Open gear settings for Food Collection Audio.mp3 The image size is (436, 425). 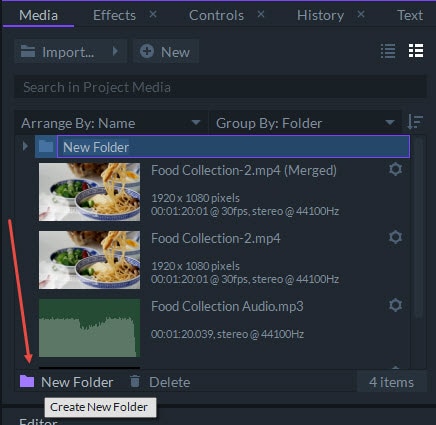pos(395,305)
